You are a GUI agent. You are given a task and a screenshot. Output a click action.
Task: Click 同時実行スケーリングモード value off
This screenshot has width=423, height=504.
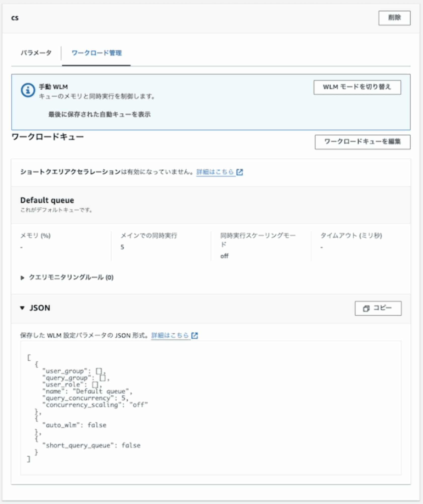(x=224, y=256)
